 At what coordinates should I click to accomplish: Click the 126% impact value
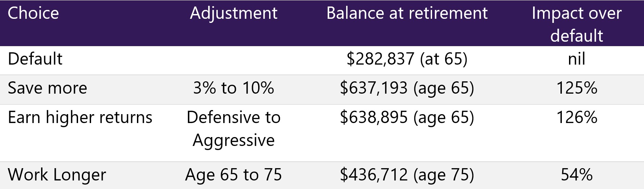click(x=577, y=118)
